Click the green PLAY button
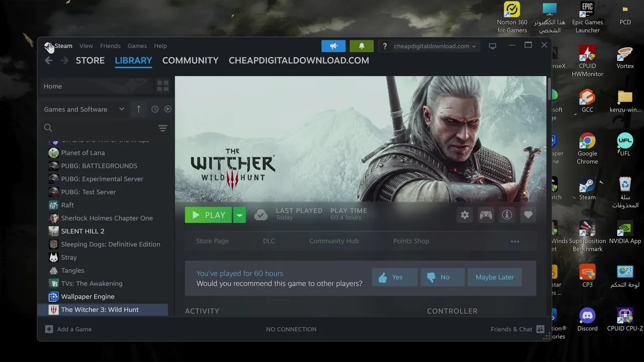The height and width of the screenshot is (362, 644). 208,215
